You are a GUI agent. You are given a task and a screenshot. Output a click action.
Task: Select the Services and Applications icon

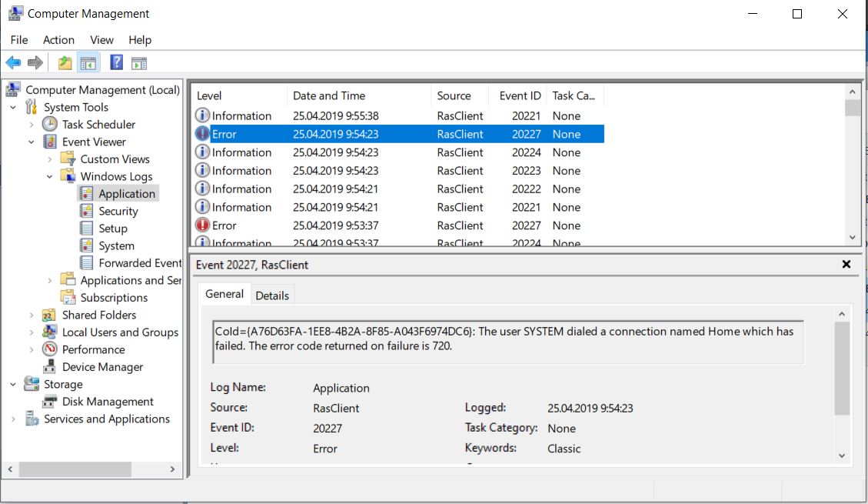32,419
